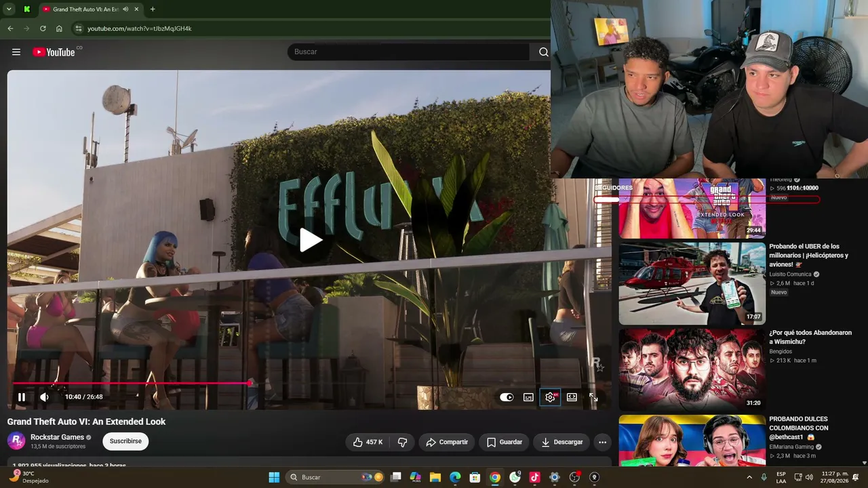
Task: Open TikTok from the taskbar
Action: [534, 477]
